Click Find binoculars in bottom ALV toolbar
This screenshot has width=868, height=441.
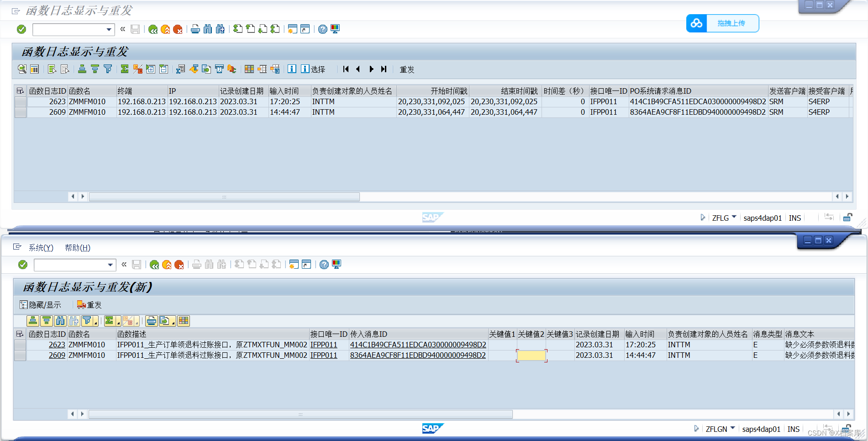[60, 321]
